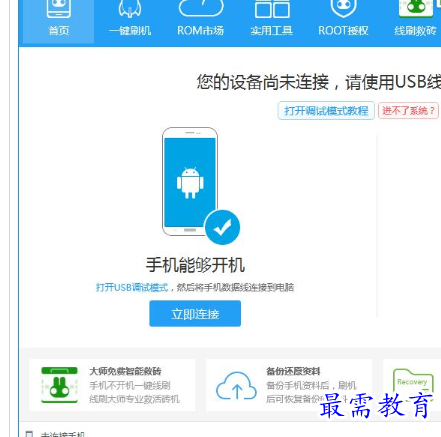Click 备份手机资料后，刷机 description text

pyautogui.click(x=311, y=386)
